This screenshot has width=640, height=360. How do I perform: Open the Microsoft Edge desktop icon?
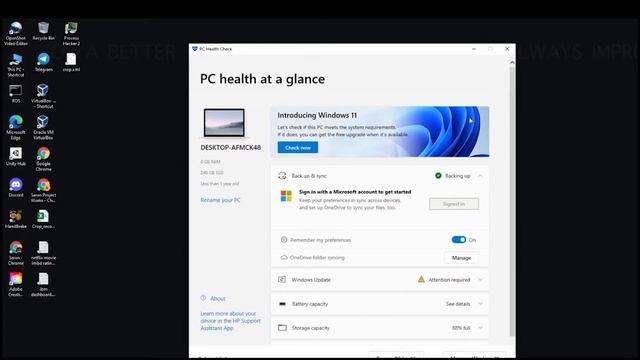tap(16, 128)
